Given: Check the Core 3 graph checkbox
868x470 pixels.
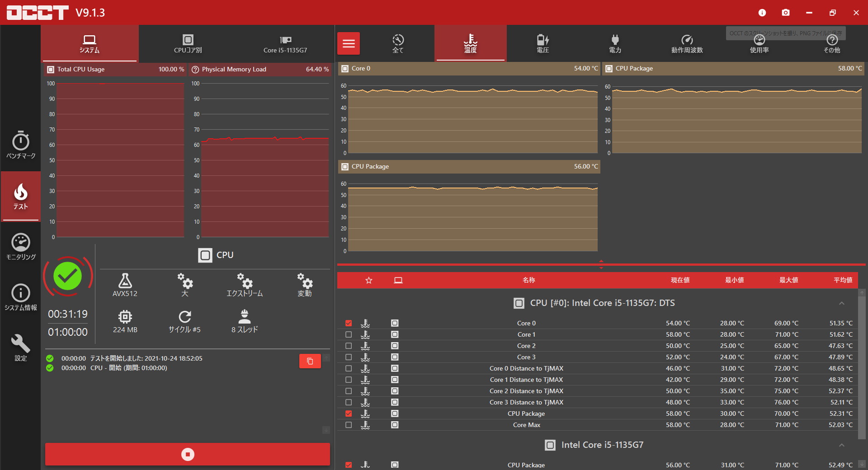Looking at the screenshot, I should (349, 357).
